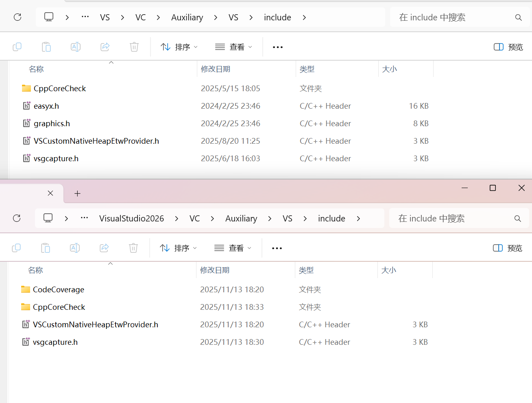Open the 查看 (View) dropdown menu
532x403 pixels.
233,47
